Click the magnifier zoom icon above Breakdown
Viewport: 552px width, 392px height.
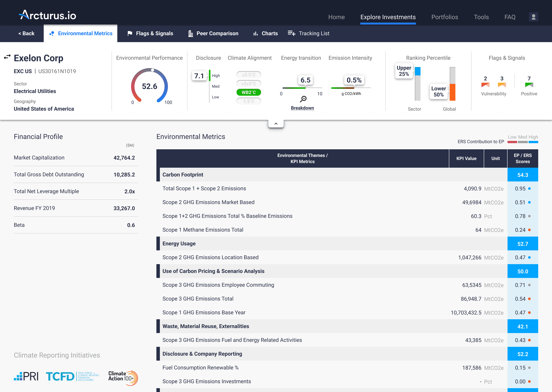[x=303, y=99]
